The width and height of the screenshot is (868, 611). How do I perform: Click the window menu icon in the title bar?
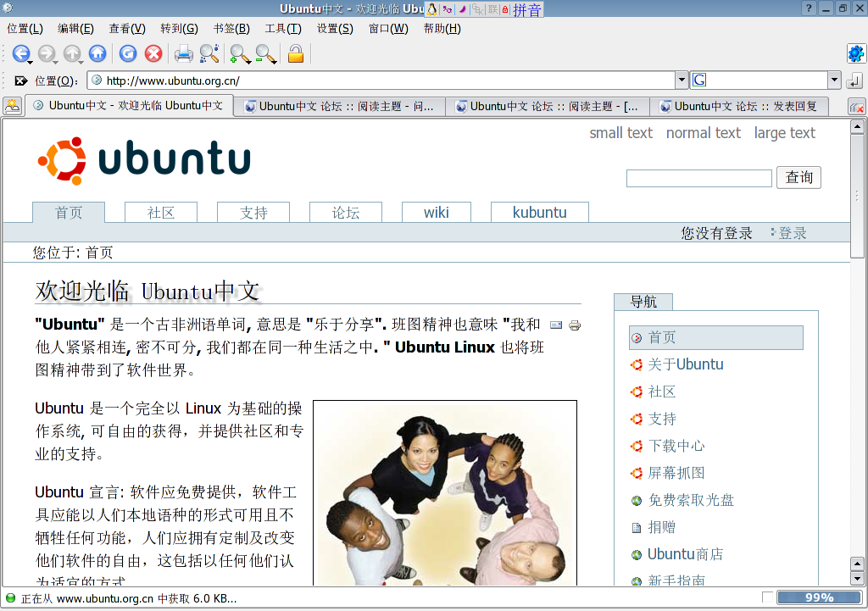(x=8, y=8)
